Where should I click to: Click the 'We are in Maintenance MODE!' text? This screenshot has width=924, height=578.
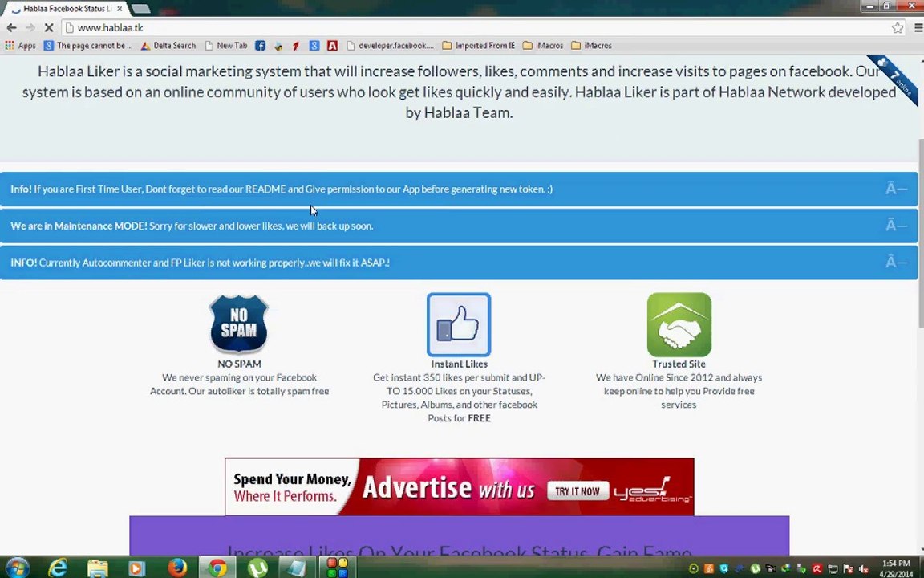[79, 226]
